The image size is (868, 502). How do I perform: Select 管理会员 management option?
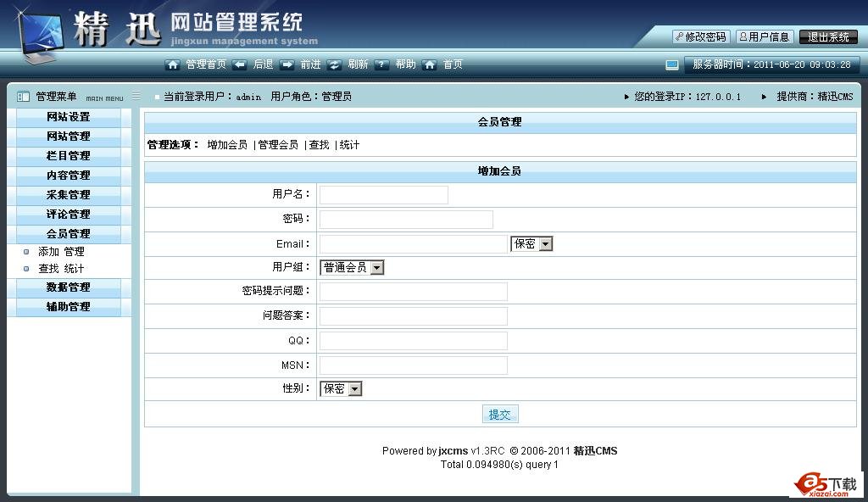tap(278, 145)
